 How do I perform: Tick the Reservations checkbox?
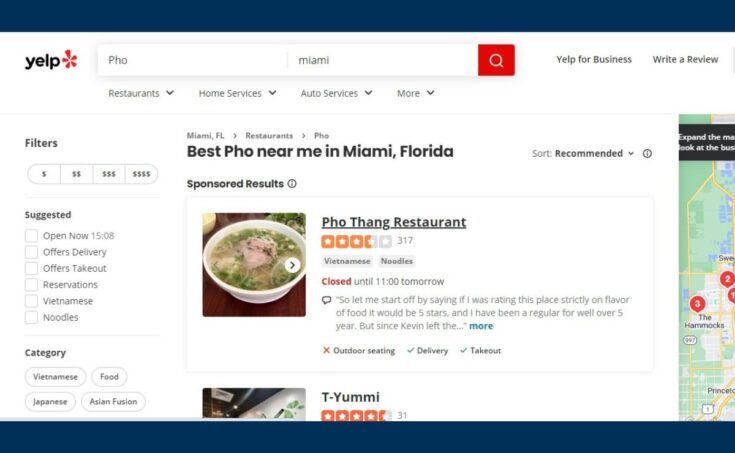31,285
